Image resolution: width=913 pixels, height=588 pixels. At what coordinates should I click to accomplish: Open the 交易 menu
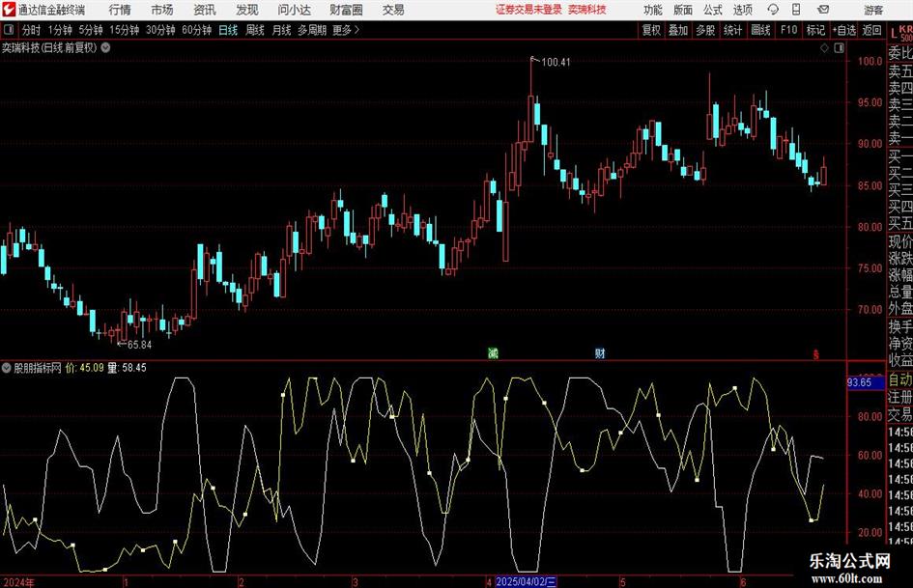[393, 10]
